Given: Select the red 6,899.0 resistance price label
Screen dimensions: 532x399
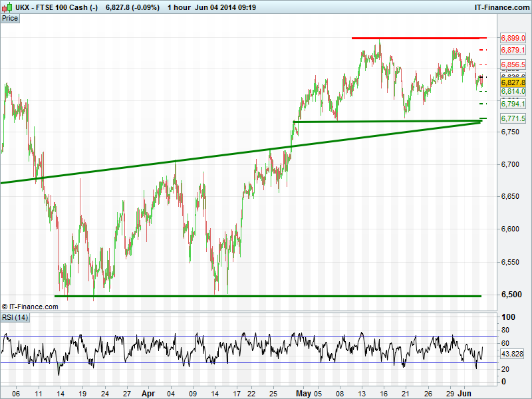Looking at the screenshot, I should click(513, 38).
